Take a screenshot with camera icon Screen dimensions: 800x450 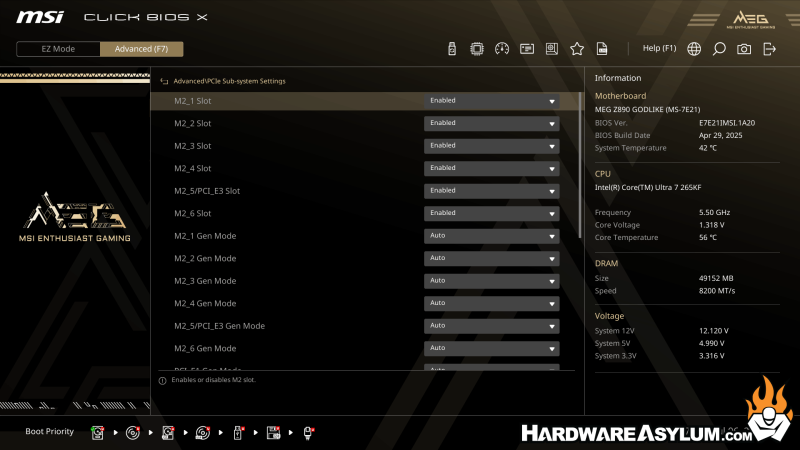744,49
